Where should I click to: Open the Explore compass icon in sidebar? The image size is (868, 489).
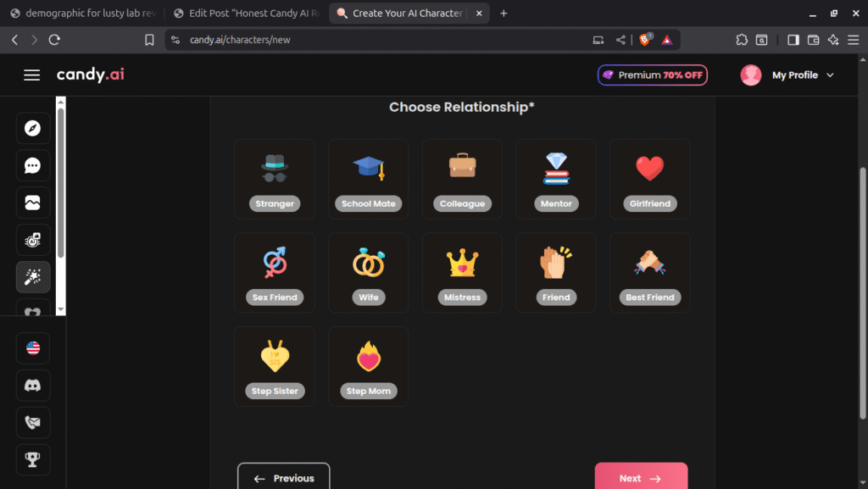click(33, 128)
